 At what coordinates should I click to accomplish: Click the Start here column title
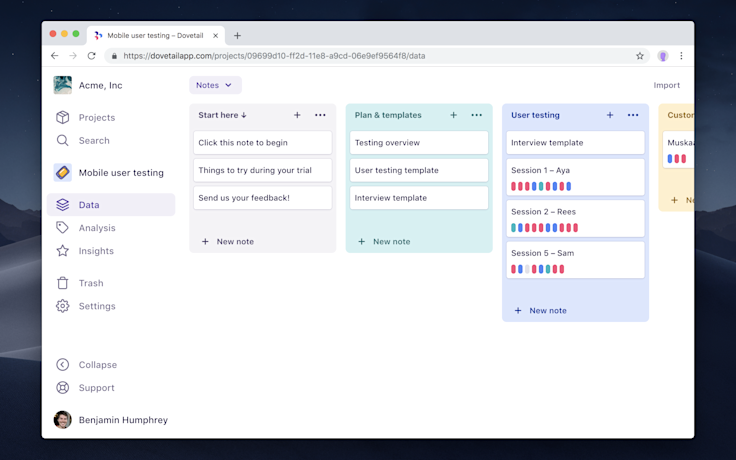(x=222, y=115)
